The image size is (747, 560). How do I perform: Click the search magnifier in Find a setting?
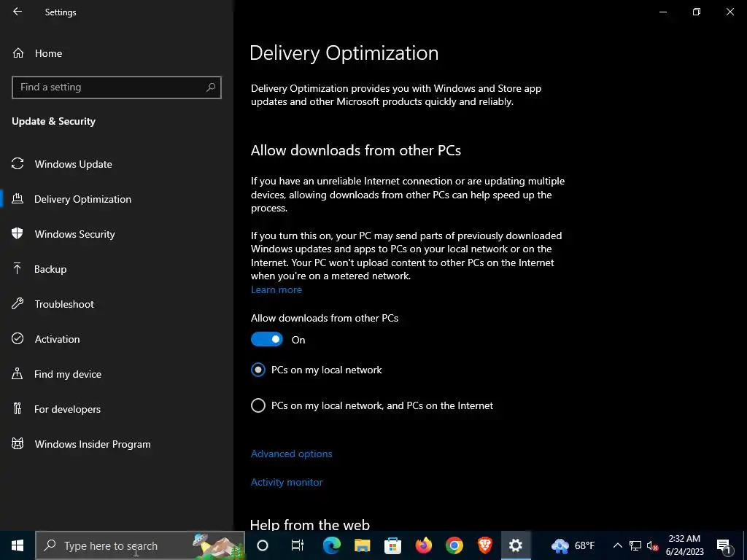point(211,87)
